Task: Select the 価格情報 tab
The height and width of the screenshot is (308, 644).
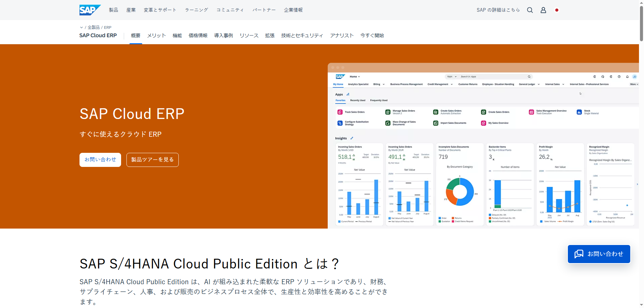Action: click(198, 36)
